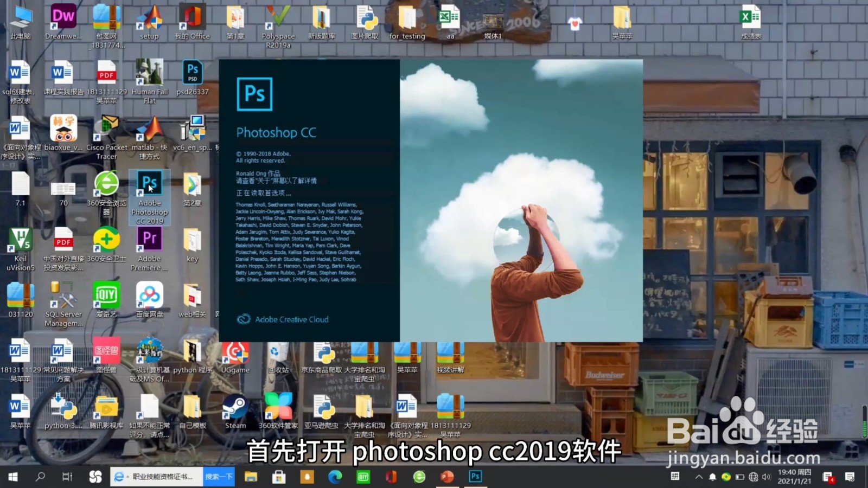The height and width of the screenshot is (488, 868).
Task: Click the taskbar search magnifier icon
Action: 40,477
